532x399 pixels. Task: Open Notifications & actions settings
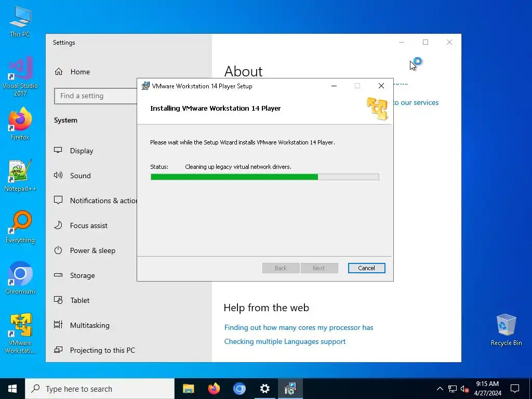click(96, 201)
